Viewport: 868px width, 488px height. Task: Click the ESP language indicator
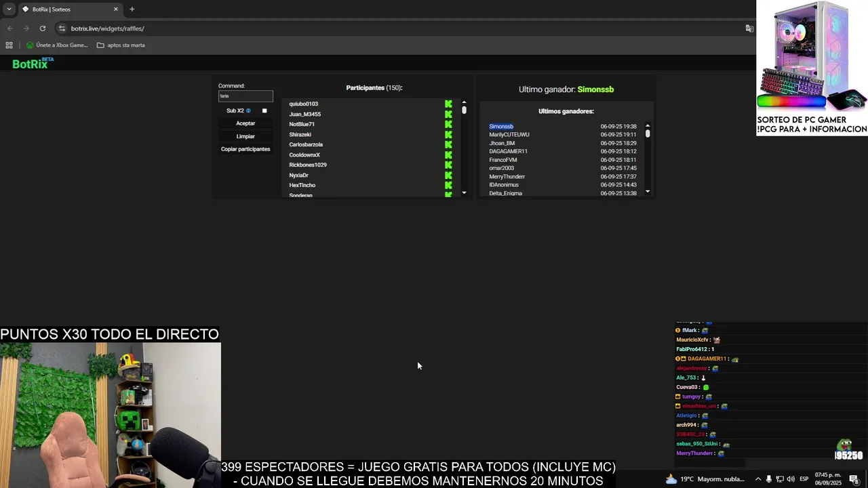[x=804, y=479]
